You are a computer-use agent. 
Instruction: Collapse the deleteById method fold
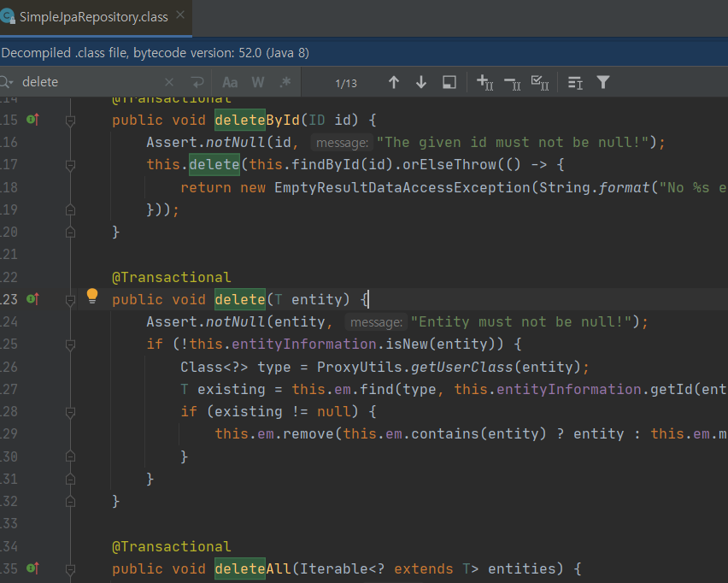point(71,121)
